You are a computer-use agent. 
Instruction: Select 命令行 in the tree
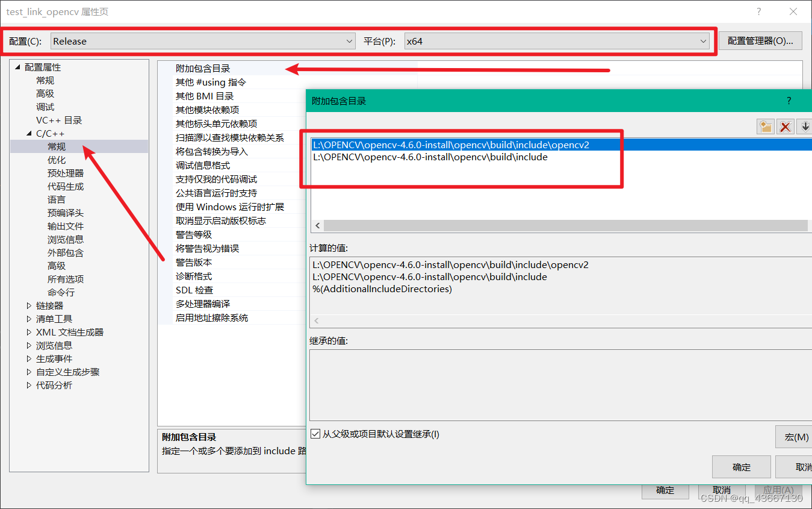click(x=61, y=292)
